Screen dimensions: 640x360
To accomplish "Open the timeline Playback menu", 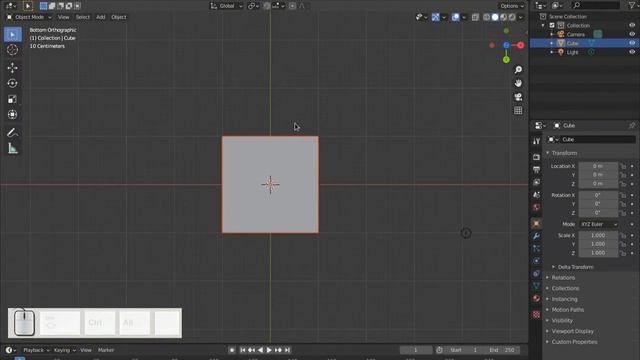I will click(36, 350).
